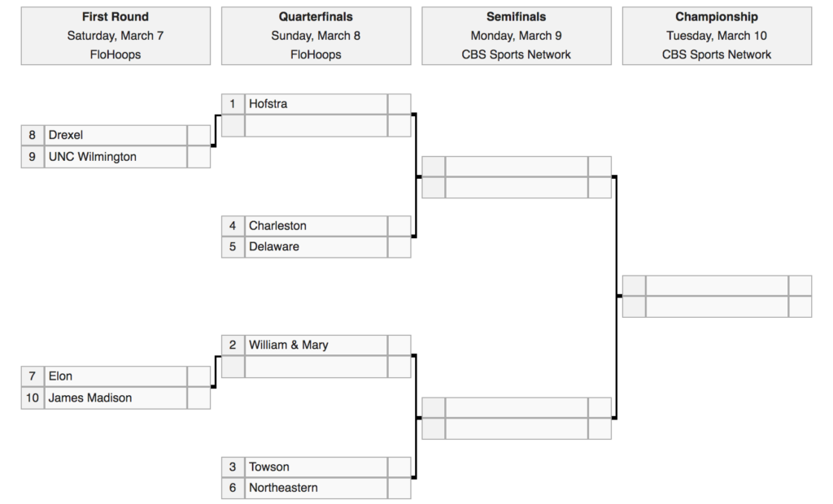Click the Hofstra team name
This screenshot has width=833, height=504.
tap(268, 104)
